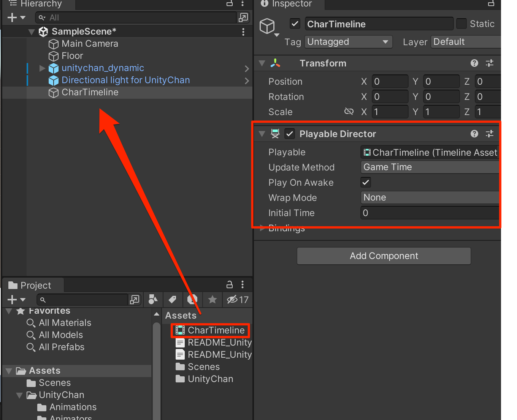The image size is (517, 420).
Task: Click the Favorites star filter icon
Action: [x=212, y=300]
